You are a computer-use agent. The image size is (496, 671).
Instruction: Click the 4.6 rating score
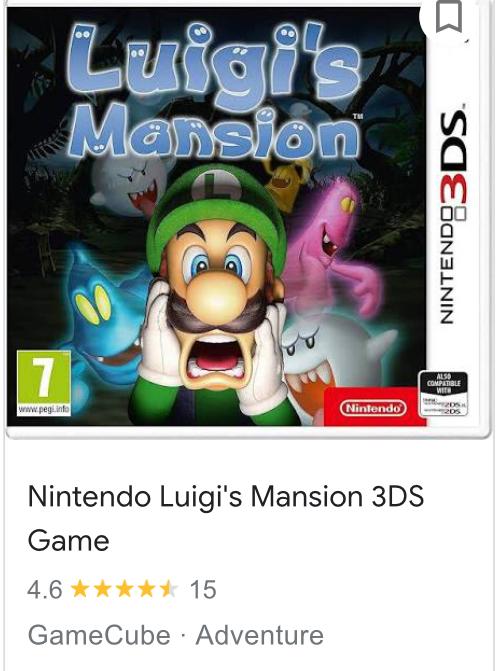pyautogui.click(x=45, y=589)
